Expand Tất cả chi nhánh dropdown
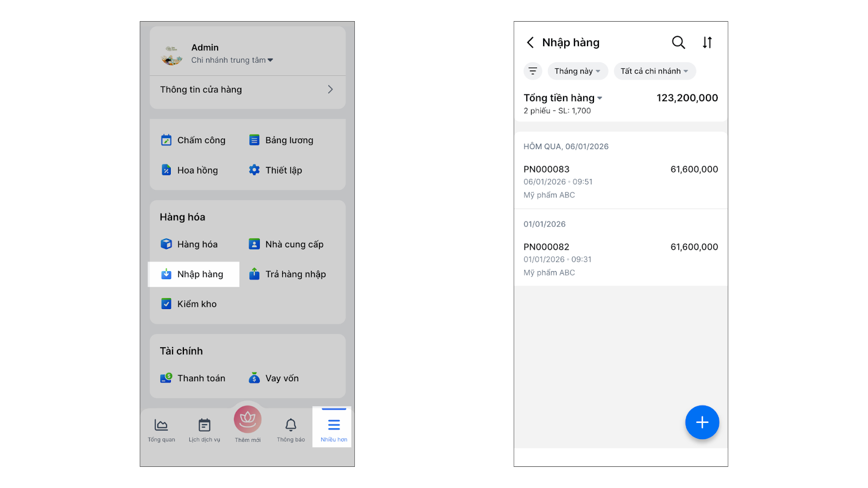 pyautogui.click(x=654, y=71)
